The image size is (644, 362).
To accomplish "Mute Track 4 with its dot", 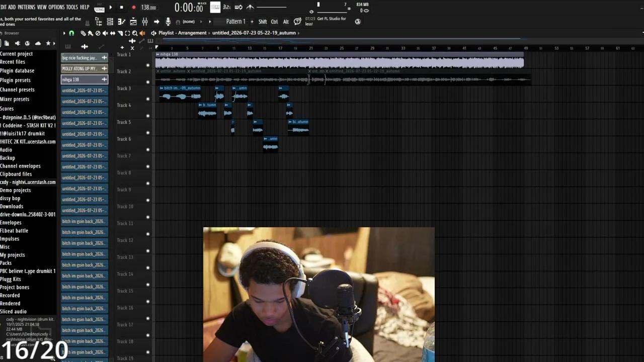I will click(x=148, y=116).
